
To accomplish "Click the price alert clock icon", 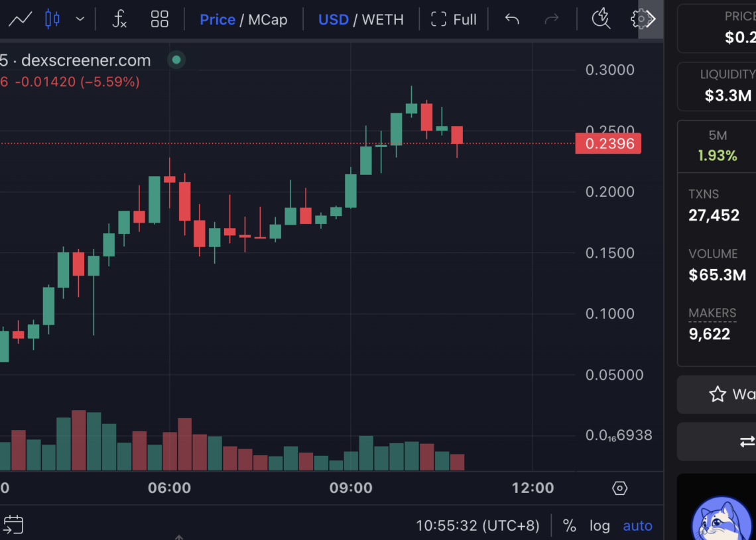I will pos(601,19).
